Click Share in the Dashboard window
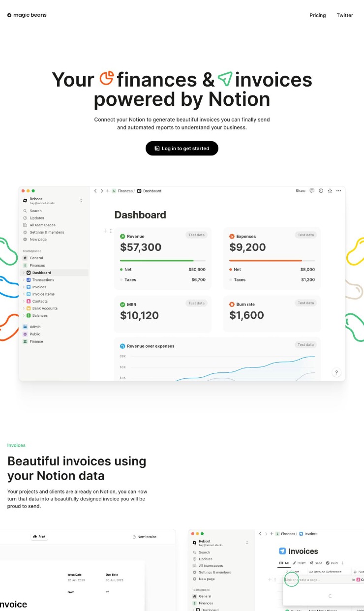This screenshot has height=611, width=364. [301, 191]
